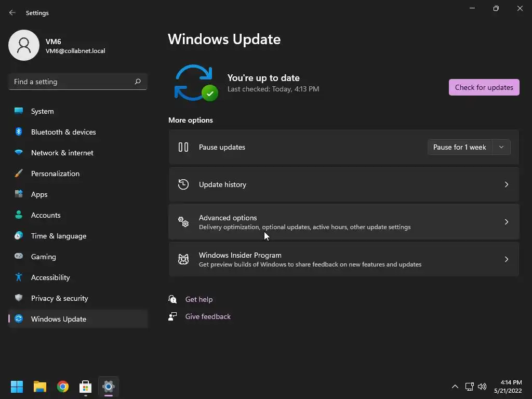Image resolution: width=532 pixels, height=399 pixels.
Task: Click the Advanced options gears icon
Action: coord(183,222)
